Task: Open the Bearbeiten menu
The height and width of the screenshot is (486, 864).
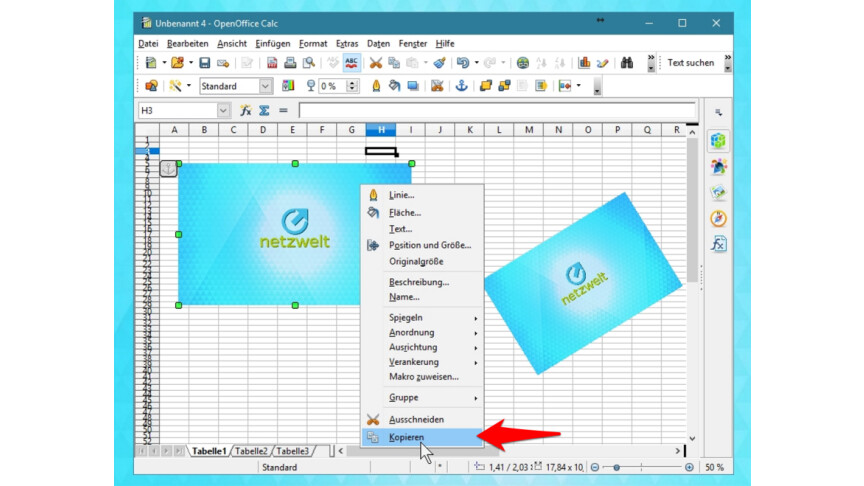Action: [x=188, y=44]
